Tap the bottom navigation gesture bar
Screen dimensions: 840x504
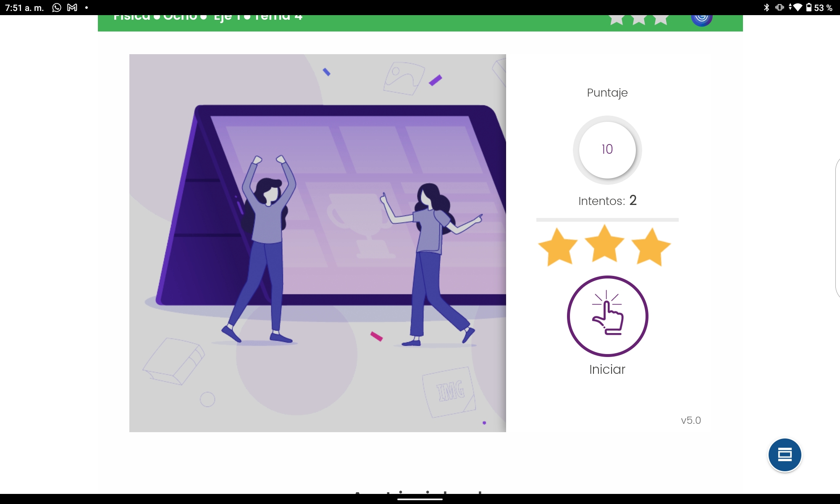tap(420, 499)
